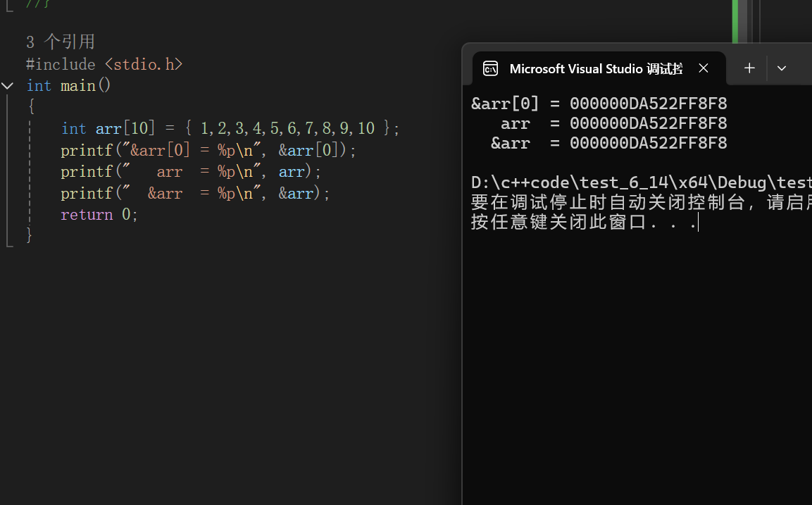Open the terminal profile dropdown chevron
This screenshot has width=812, height=505.
coord(781,68)
